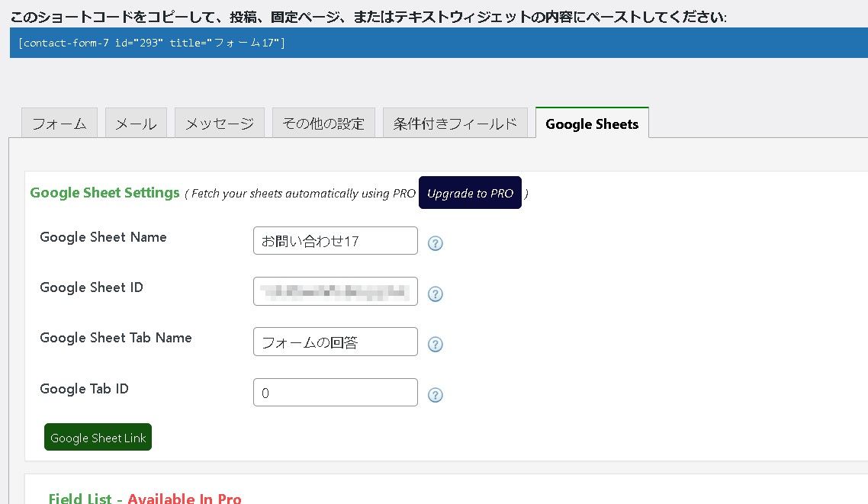Click the Google Sheet Name input field
Screen dimensions: 868x504
point(335,240)
